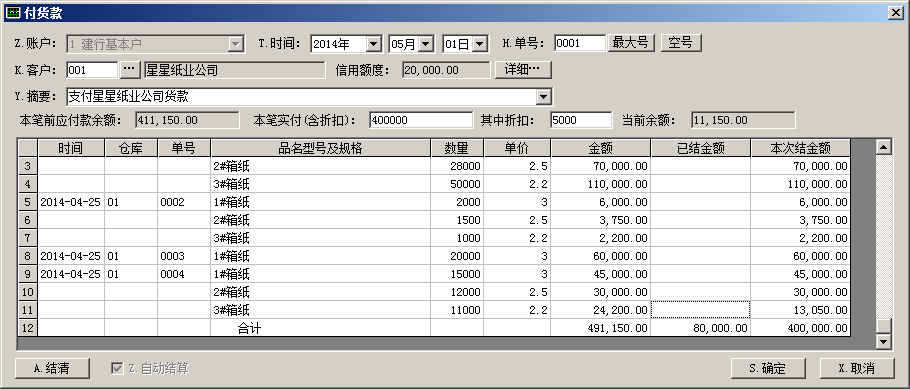This screenshot has width=910, height=389.
Task: Select row header number 8
Action: [x=28, y=256]
